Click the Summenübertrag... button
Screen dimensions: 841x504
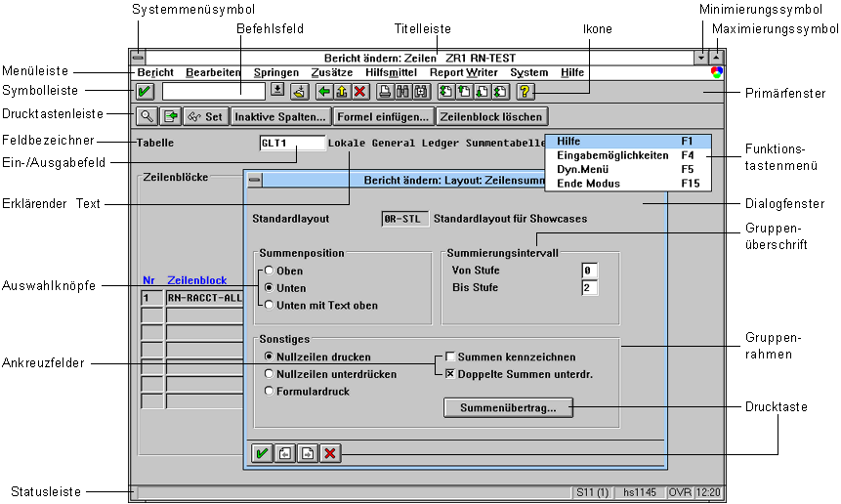[x=508, y=408]
